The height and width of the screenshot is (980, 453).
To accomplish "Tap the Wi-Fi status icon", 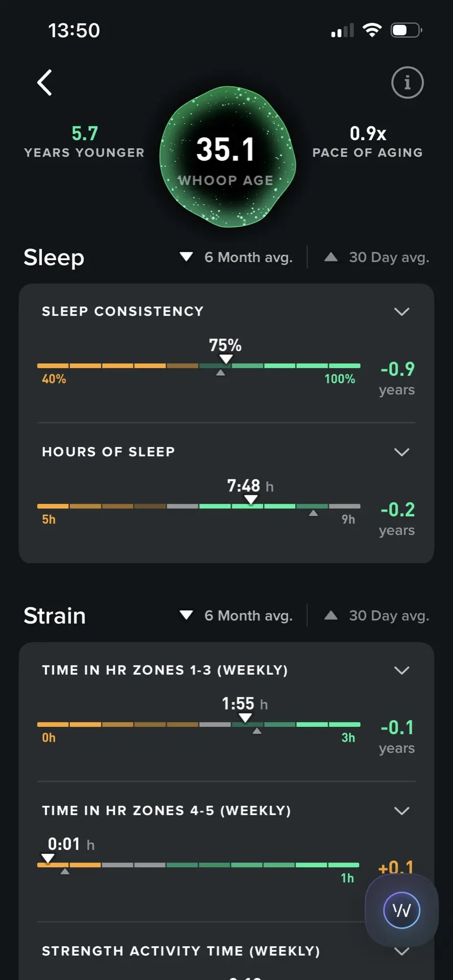I will [372, 30].
